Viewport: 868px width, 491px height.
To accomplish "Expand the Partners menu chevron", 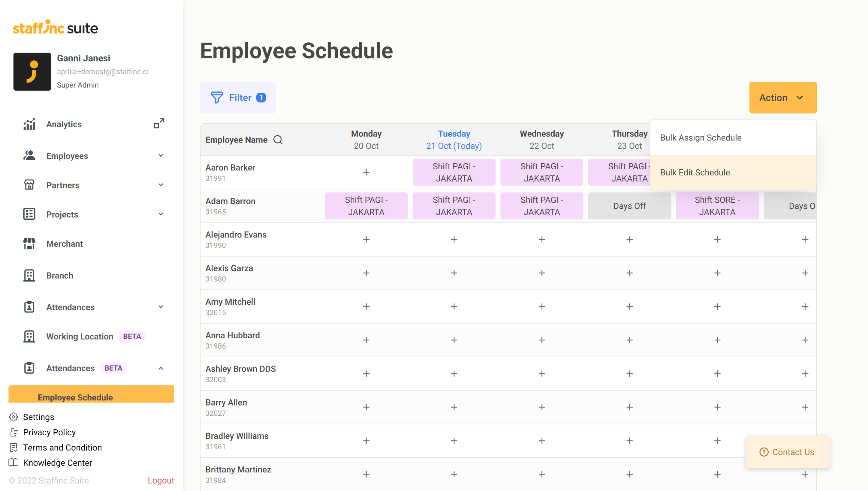I will 161,185.
